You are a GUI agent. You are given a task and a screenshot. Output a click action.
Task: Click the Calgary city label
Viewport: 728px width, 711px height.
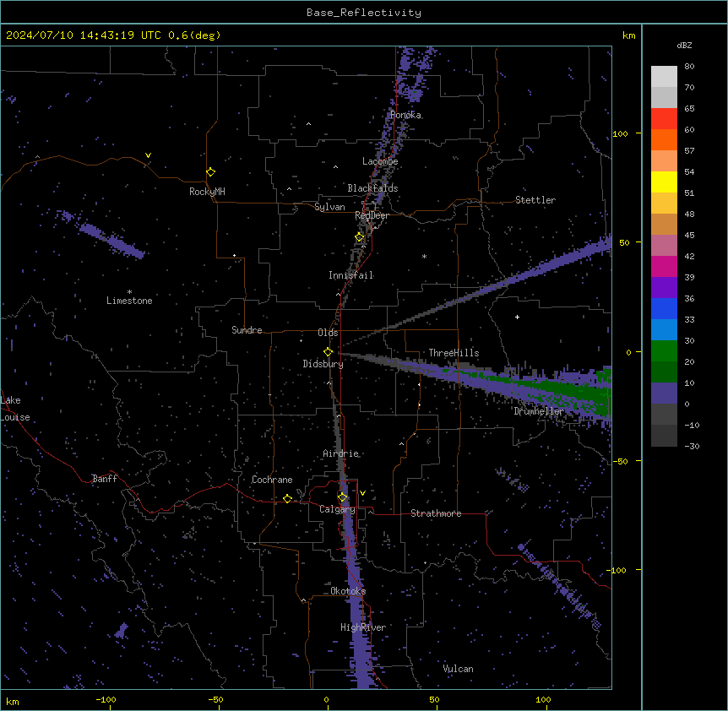click(x=337, y=509)
